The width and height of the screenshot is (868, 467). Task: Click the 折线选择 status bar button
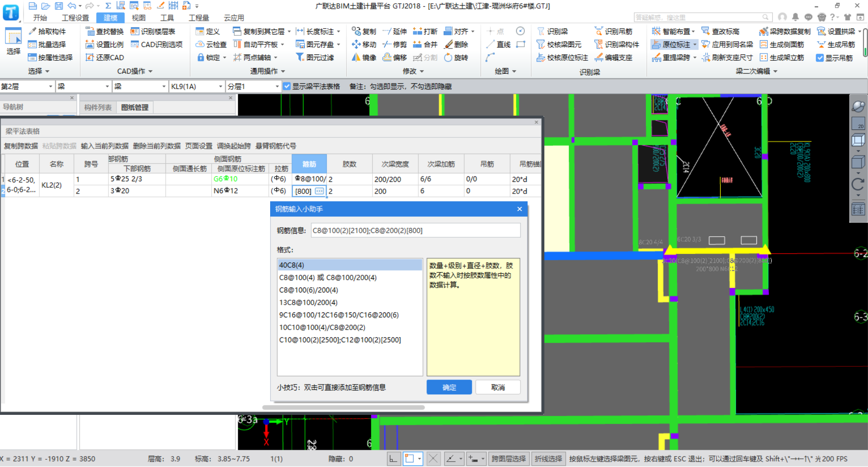[x=548, y=459]
